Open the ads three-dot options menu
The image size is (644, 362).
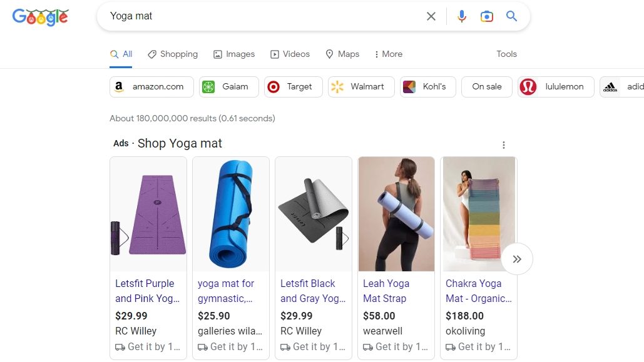pos(504,145)
